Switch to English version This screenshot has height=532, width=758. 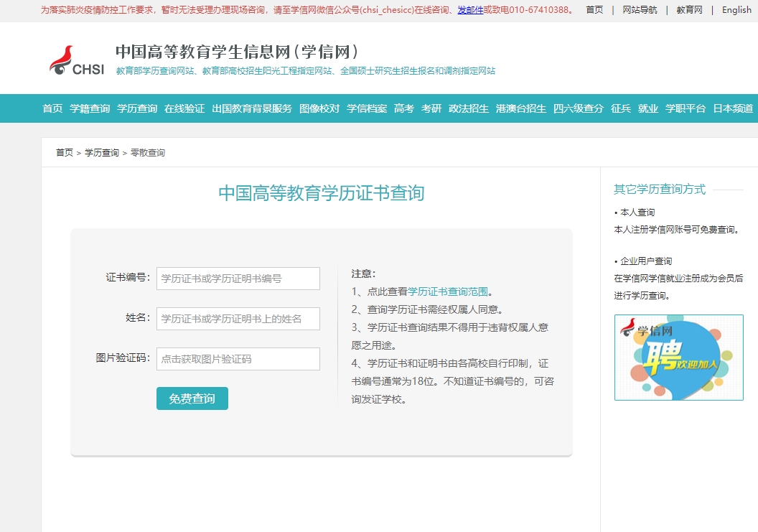(736, 9)
